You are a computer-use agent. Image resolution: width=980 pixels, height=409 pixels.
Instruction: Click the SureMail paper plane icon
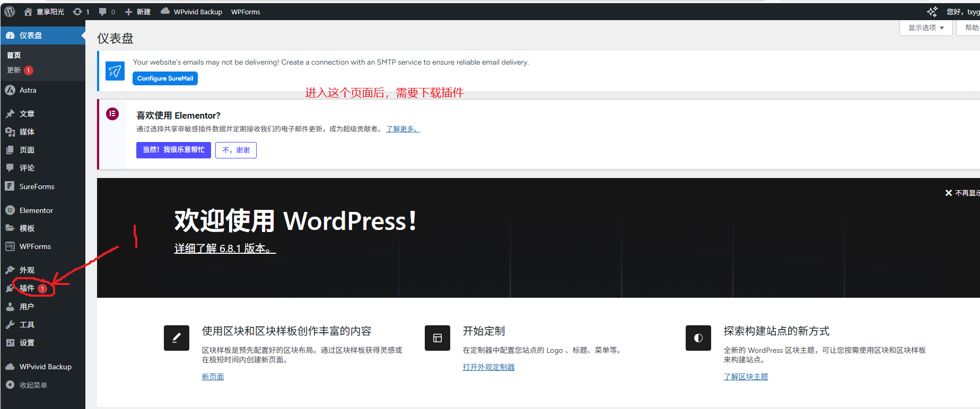[115, 70]
